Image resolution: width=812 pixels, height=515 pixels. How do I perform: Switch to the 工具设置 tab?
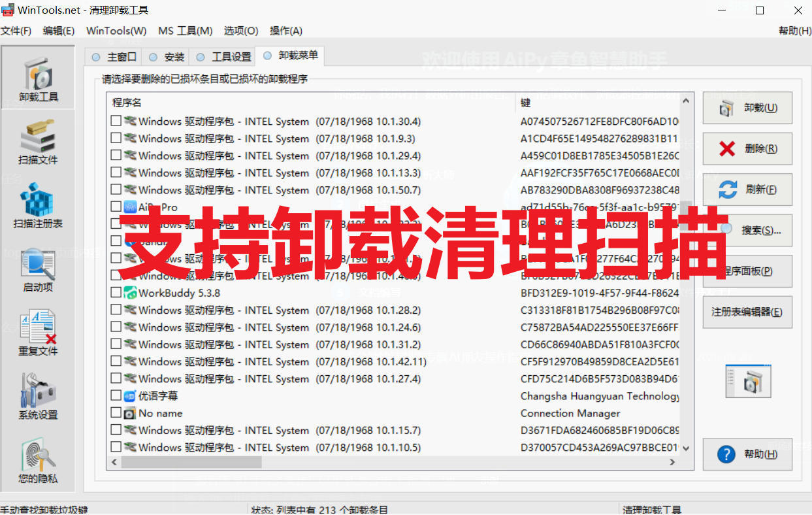[223, 57]
